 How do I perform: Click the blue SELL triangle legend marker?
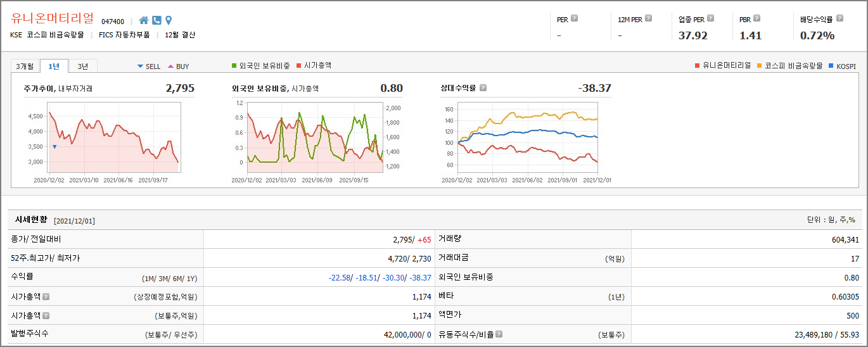(141, 66)
